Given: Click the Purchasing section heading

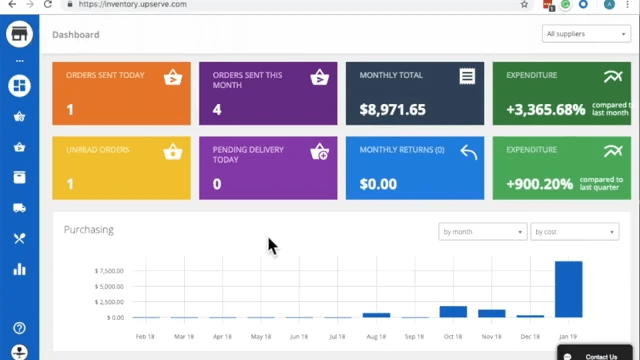Looking at the screenshot, I should (89, 229).
